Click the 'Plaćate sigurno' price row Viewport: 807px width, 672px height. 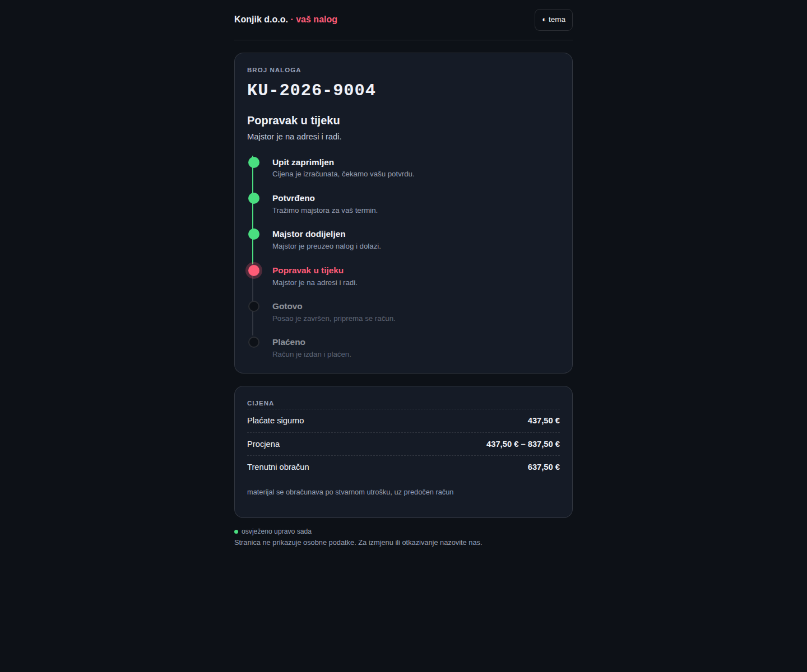403,421
